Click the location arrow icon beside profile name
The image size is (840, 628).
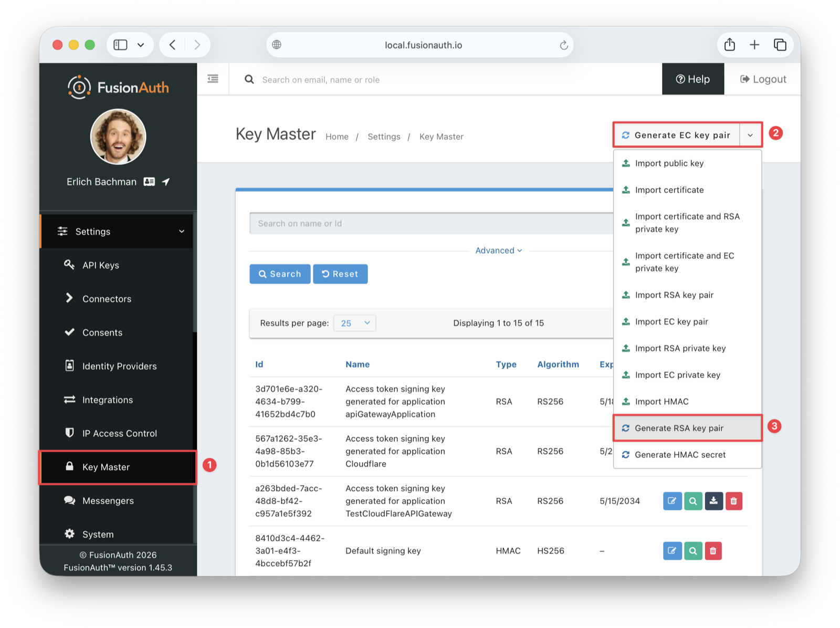click(x=165, y=181)
